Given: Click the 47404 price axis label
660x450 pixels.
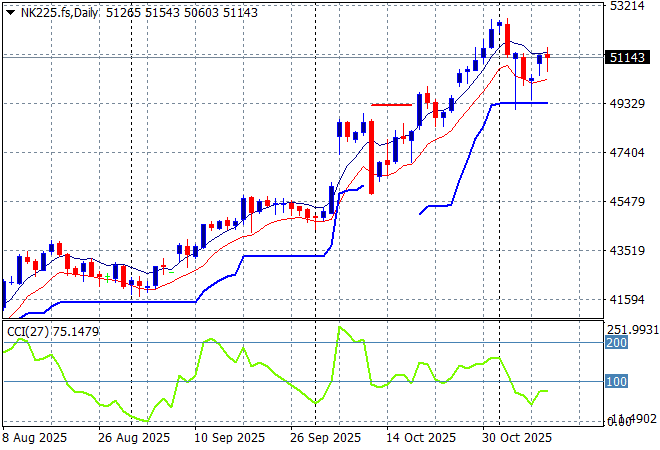Looking at the screenshot, I should pos(626,153).
